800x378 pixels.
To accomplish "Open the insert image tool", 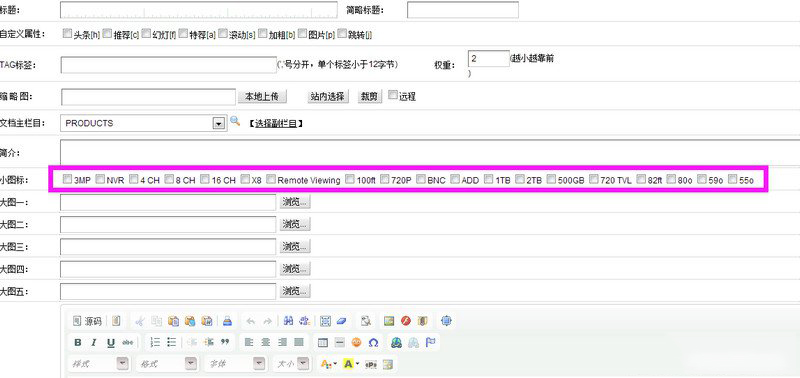I will (389, 321).
